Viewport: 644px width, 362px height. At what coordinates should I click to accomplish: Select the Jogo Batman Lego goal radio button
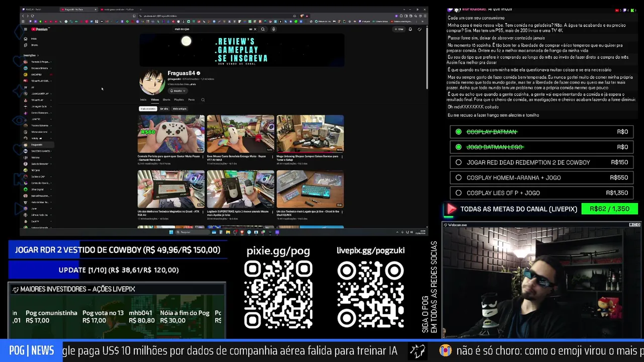[458, 147]
